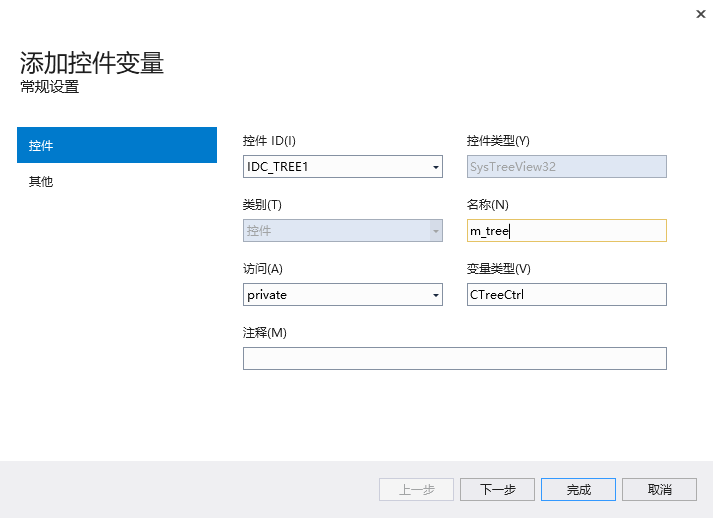Click the 访问(A) label
This screenshot has height=518, width=713.
263,269
